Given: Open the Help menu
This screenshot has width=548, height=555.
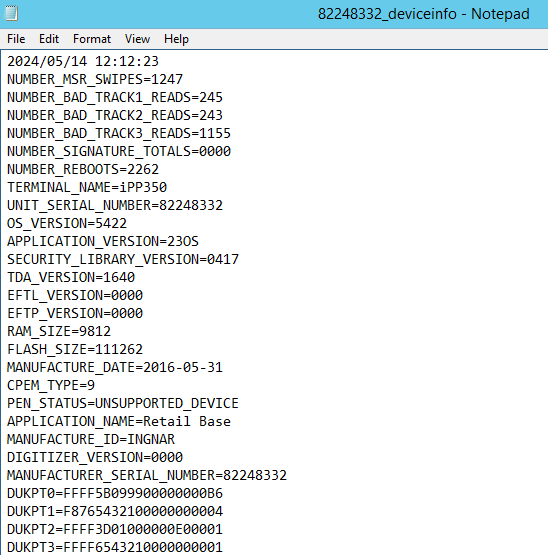Looking at the screenshot, I should (176, 39).
